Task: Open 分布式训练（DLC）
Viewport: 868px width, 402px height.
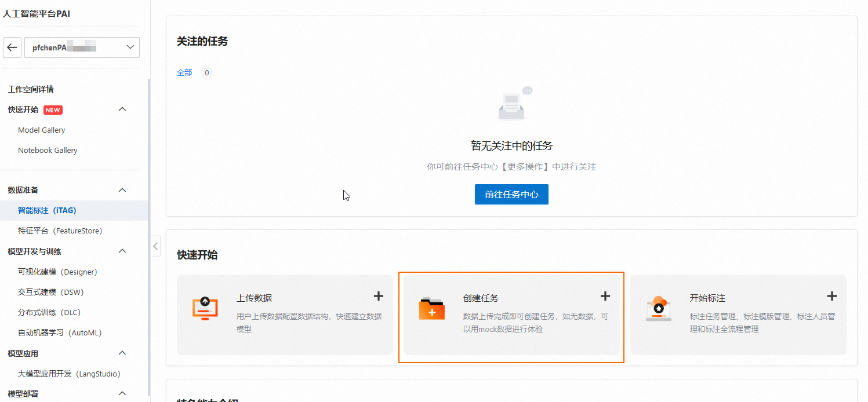Action: [x=49, y=313]
